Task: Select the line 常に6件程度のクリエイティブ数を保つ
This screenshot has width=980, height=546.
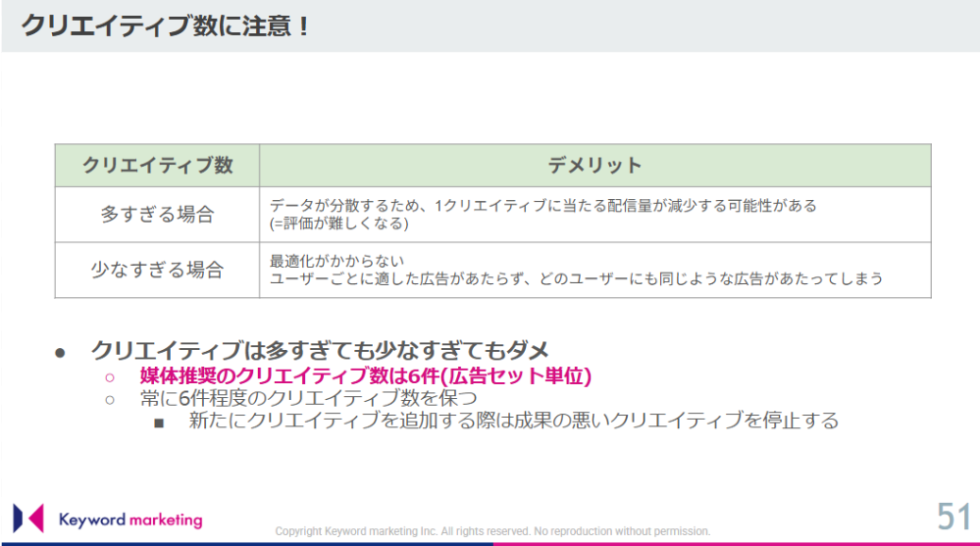Action: [309, 398]
